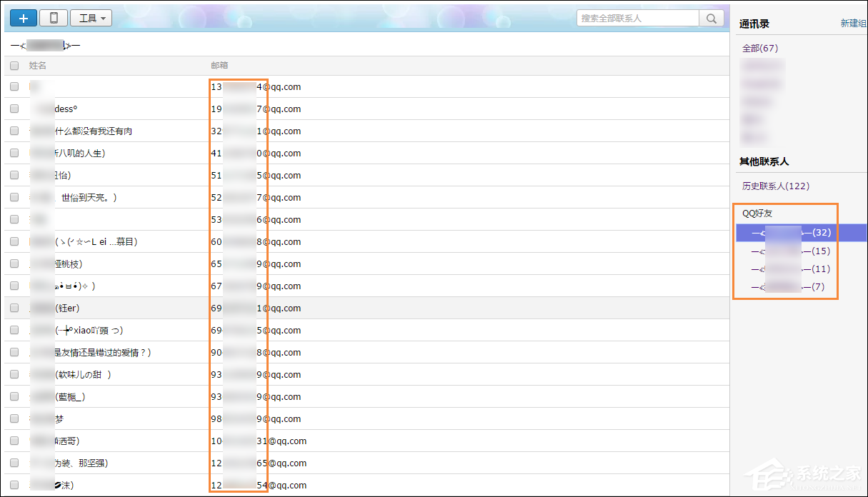Tick checkbox for the (钰er) contact
This screenshot has height=497, width=868.
pyautogui.click(x=14, y=308)
